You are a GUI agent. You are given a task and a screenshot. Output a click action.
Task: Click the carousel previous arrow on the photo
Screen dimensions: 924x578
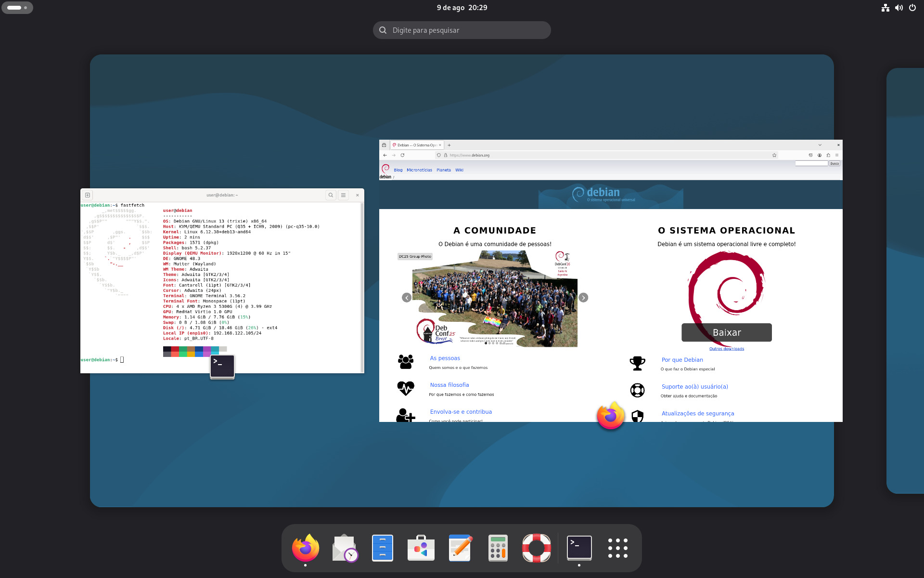coord(407,298)
